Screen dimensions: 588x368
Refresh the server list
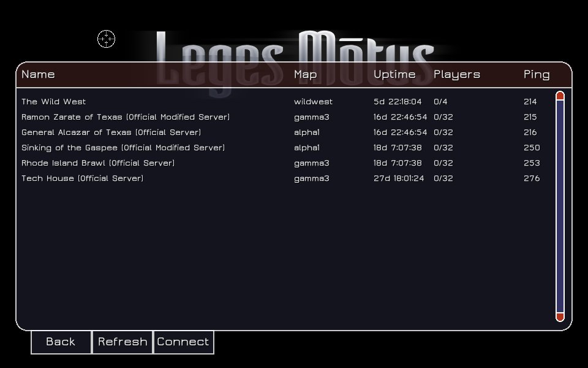[123, 342]
